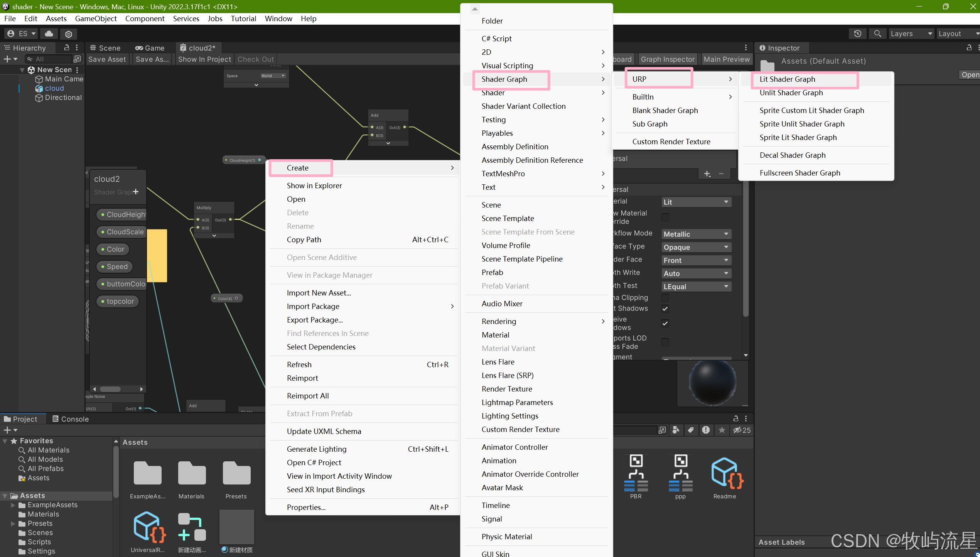This screenshot has height=557, width=980.
Task: Toggle Supports LOD Cross Fade checkbox
Action: [x=665, y=342]
